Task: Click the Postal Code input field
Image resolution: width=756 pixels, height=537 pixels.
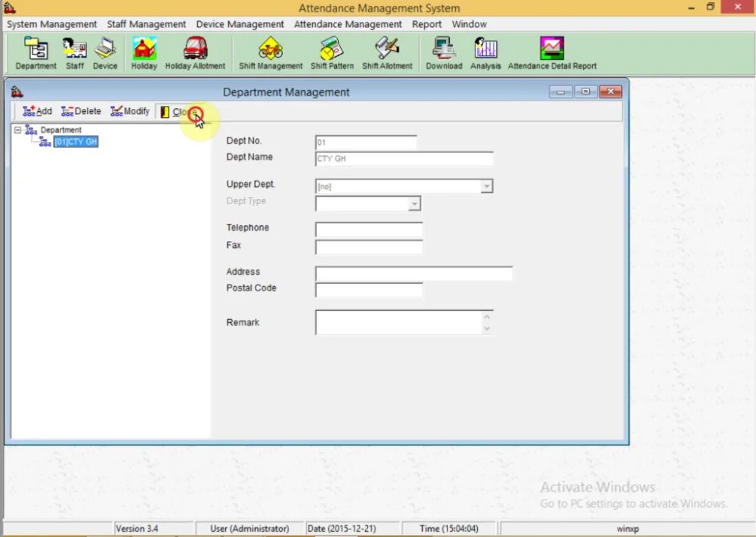Action: pos(369,290)
